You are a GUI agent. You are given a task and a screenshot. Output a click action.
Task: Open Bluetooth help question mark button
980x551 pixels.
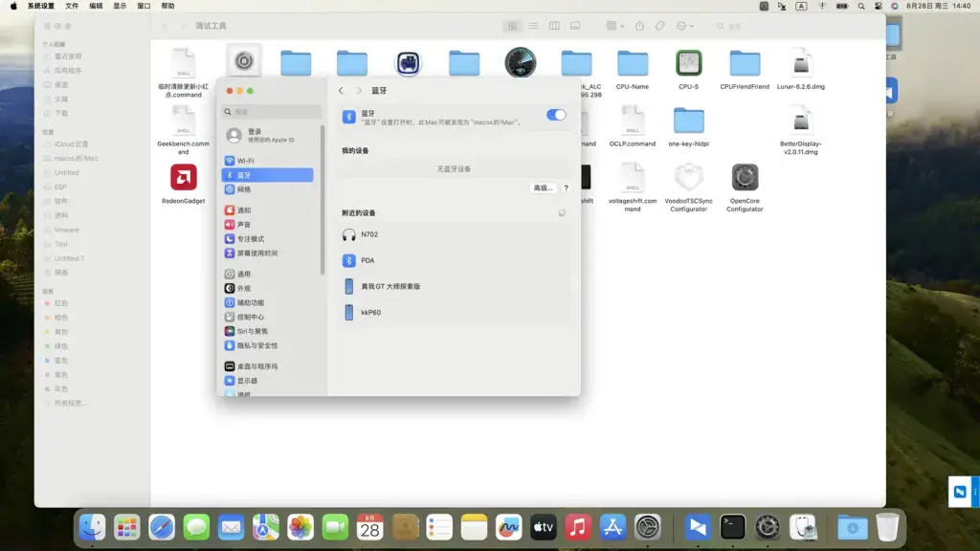pyautogui.click(x=566, y=188)
